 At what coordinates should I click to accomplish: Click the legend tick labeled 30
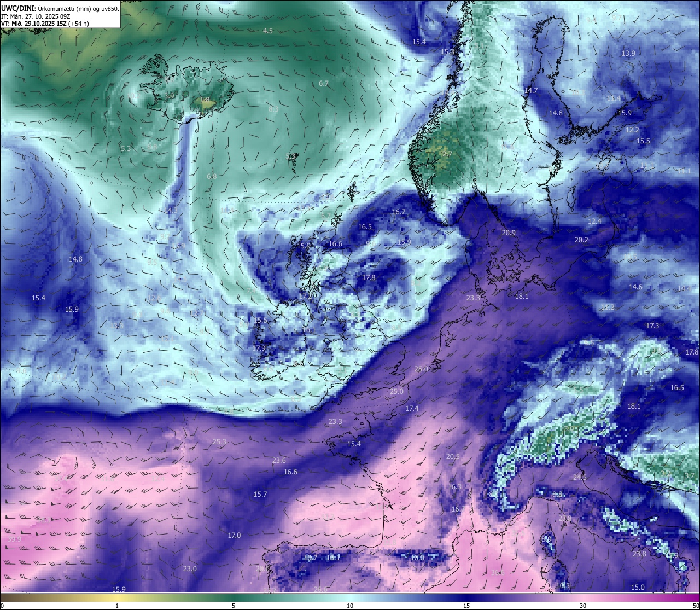583,606
